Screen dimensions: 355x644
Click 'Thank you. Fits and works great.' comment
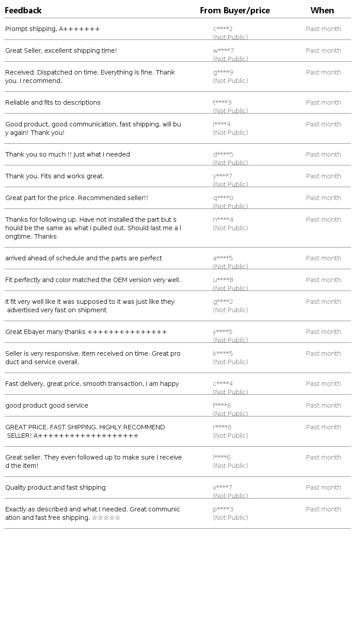click(55, 176)
